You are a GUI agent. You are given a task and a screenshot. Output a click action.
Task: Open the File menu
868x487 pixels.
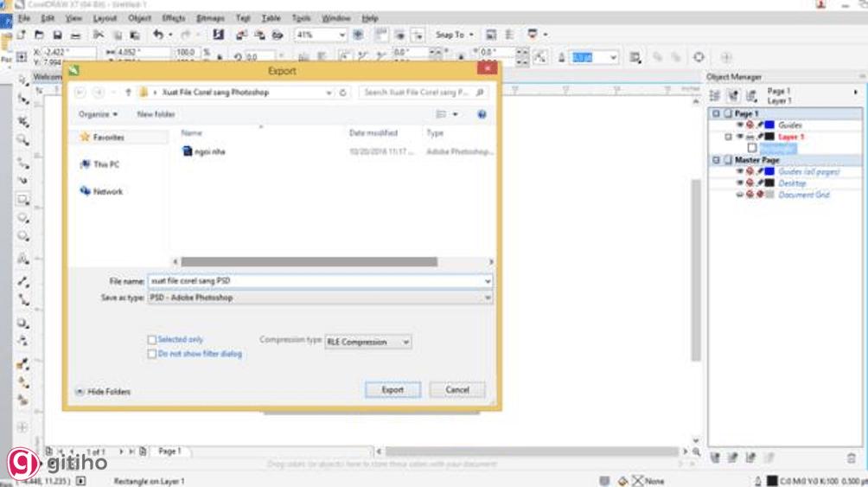click(24, 18)
